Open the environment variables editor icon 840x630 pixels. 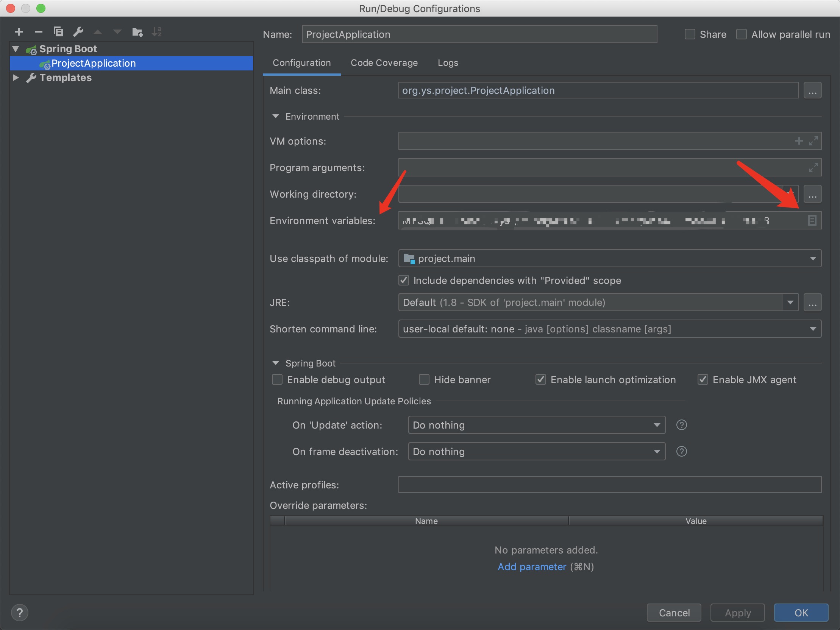click(812, 220)
